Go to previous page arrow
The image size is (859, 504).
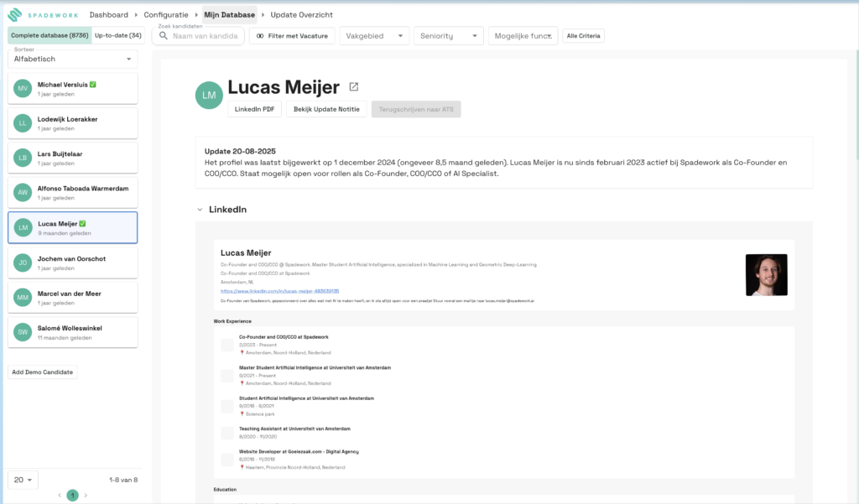coord(60,496)
